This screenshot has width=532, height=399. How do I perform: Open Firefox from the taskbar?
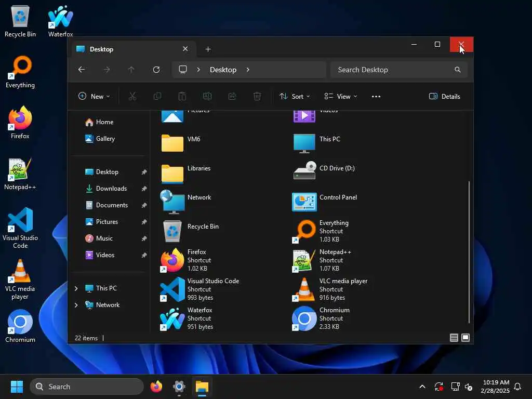coord(156,387)
